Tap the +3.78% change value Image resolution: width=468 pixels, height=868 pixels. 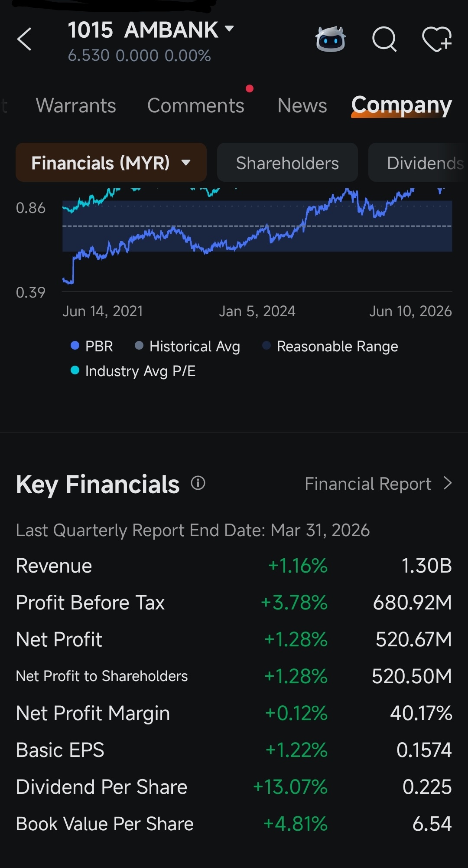[x=294, y=603]
